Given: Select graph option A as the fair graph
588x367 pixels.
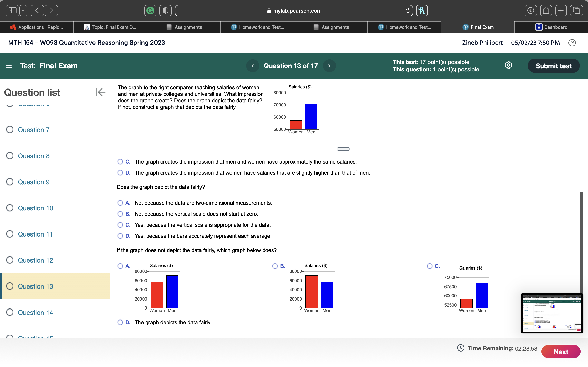Looking at the screenshot, I should tap(120, 266).
